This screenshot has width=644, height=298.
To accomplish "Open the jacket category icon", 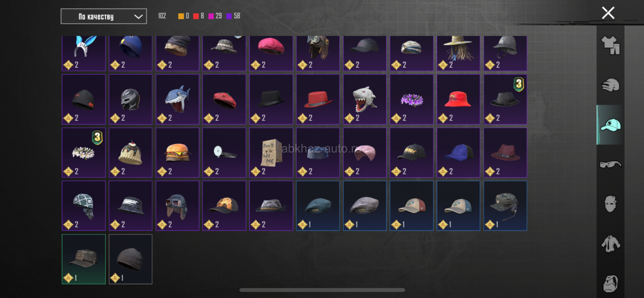I will [610, 244].
